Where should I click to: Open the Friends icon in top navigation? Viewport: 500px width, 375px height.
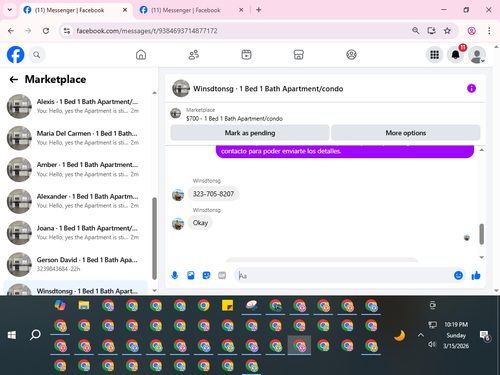point(194,55)
